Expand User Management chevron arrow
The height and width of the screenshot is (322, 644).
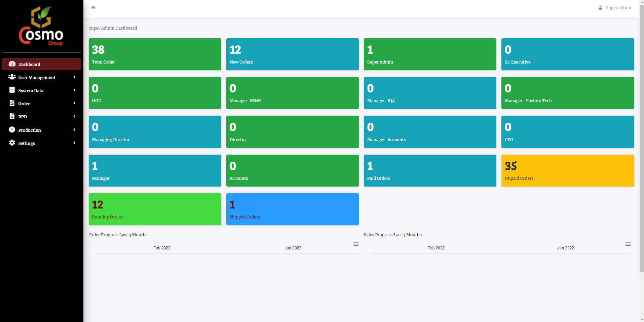pos(74,77)
